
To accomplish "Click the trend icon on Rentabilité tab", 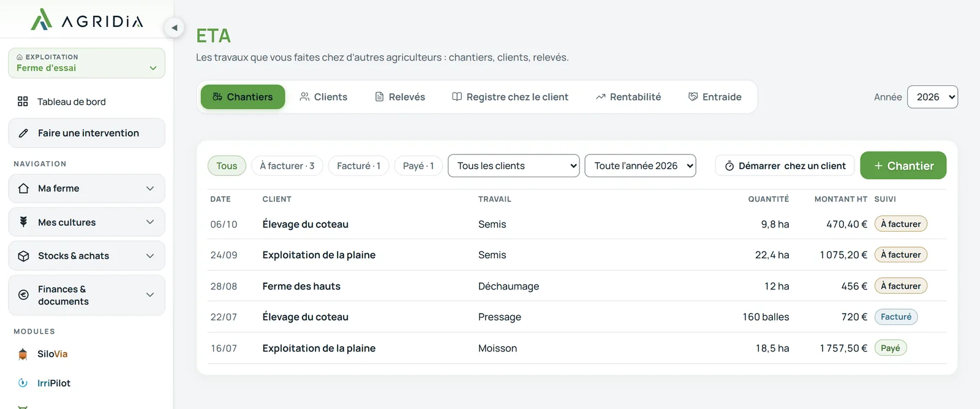I will pyautogui.click(x=600, y=97).
